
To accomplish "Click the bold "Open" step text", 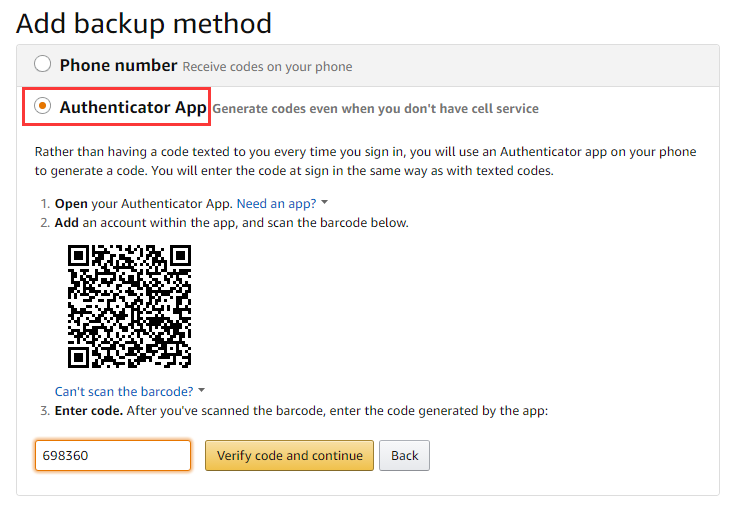I will pyautogui.click(x=72, y=203).
